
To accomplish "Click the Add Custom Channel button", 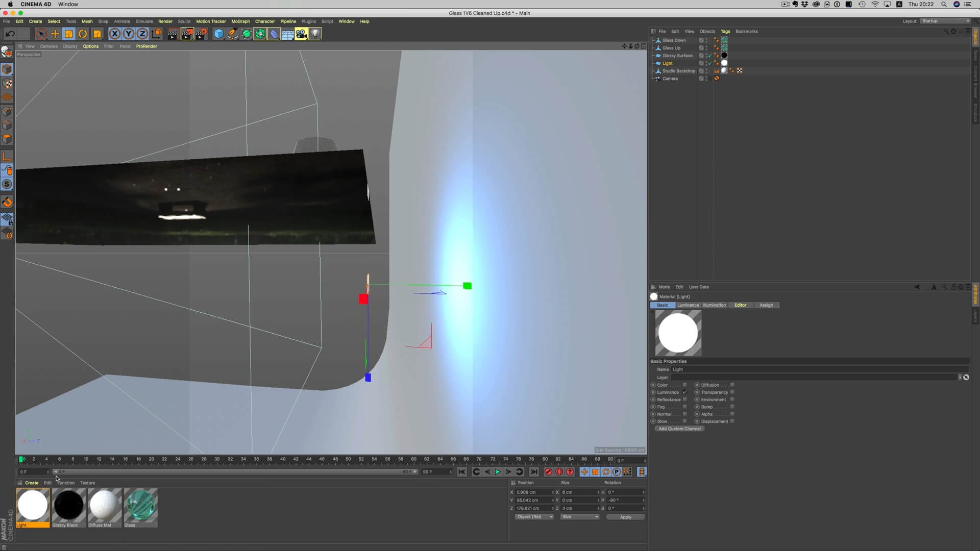I will click(679, 429).
